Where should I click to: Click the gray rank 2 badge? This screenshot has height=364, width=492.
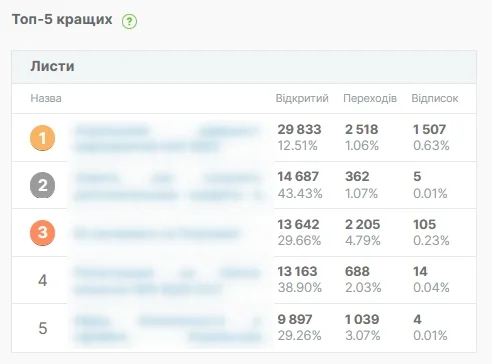[43, 185]
